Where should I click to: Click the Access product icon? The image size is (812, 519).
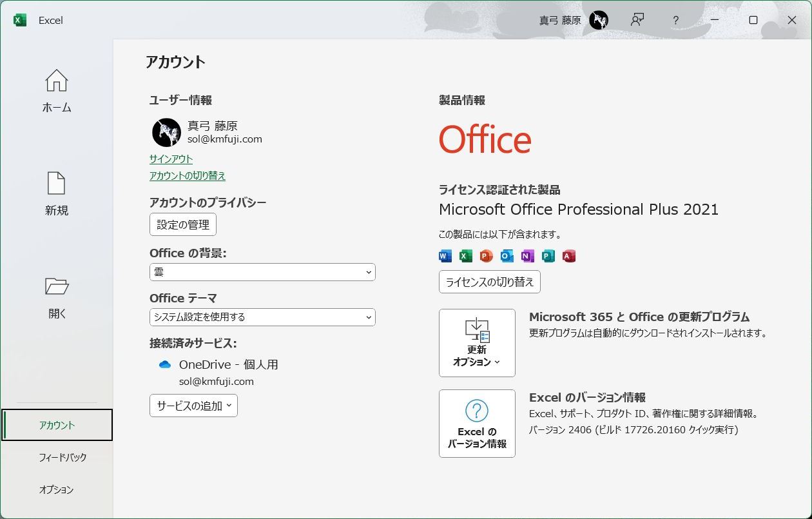click(569, 256)
